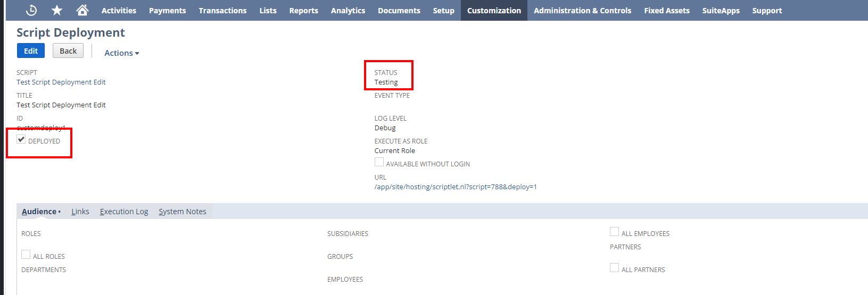The height and width of the screenshot is (295, 868).
Task: Click the blue Edit button
Action: pyautogui.click(x=31, y=51)
